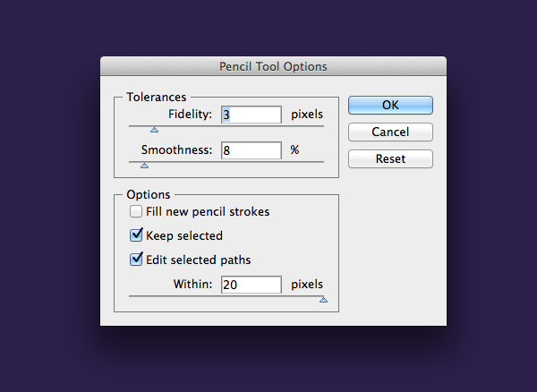The width and height of the screenshot is (537, 392).
Task: Disable the Edit selected paths checkbox
Action: [136, 260]
